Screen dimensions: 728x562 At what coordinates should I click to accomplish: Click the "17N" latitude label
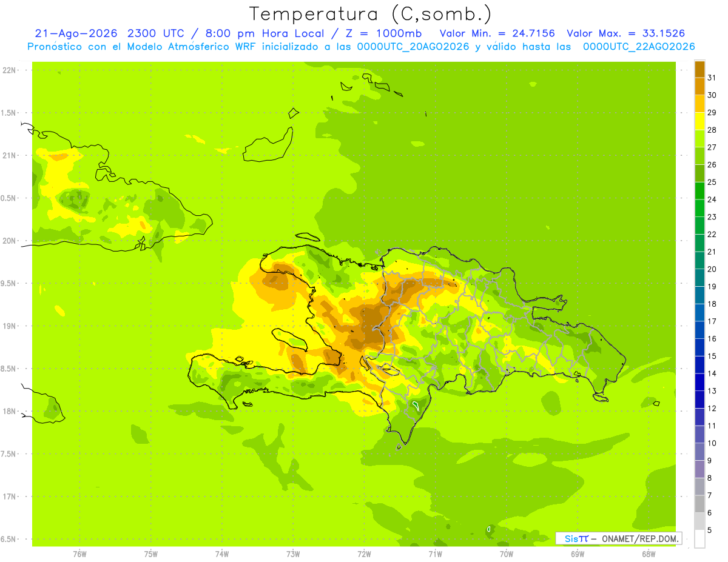tap(8, 497)
